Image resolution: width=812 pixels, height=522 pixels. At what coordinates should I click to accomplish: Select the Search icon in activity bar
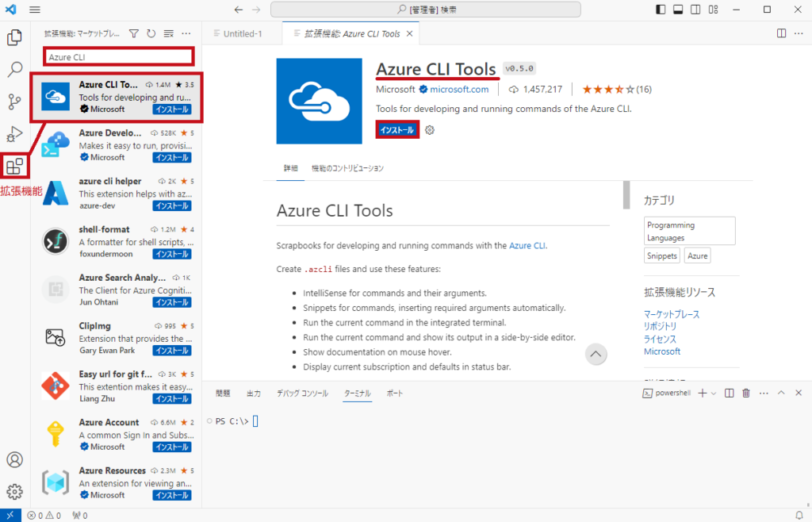pyautogui.click(x=13, y=67)
